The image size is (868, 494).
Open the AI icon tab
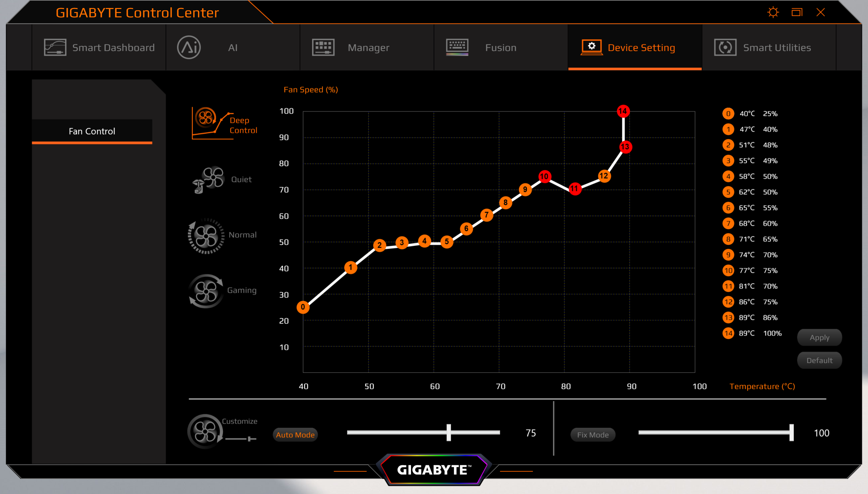(x=189, y=47)
